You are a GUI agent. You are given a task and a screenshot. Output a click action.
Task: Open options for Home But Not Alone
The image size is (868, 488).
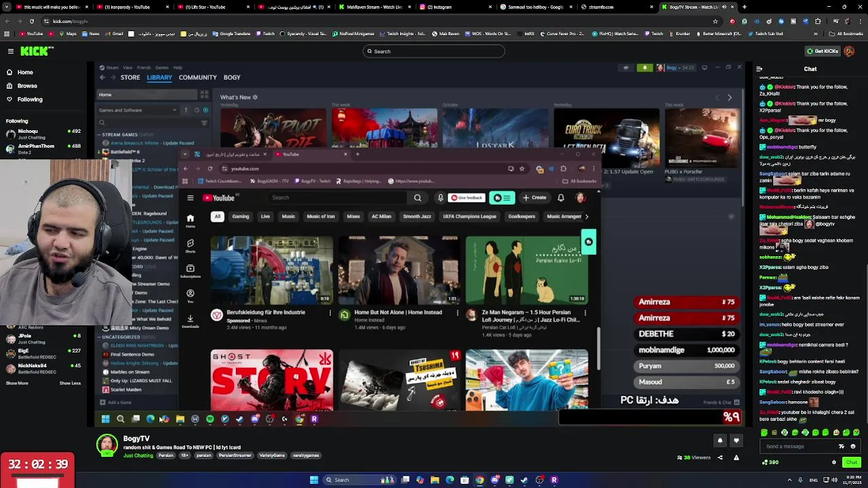458,312
